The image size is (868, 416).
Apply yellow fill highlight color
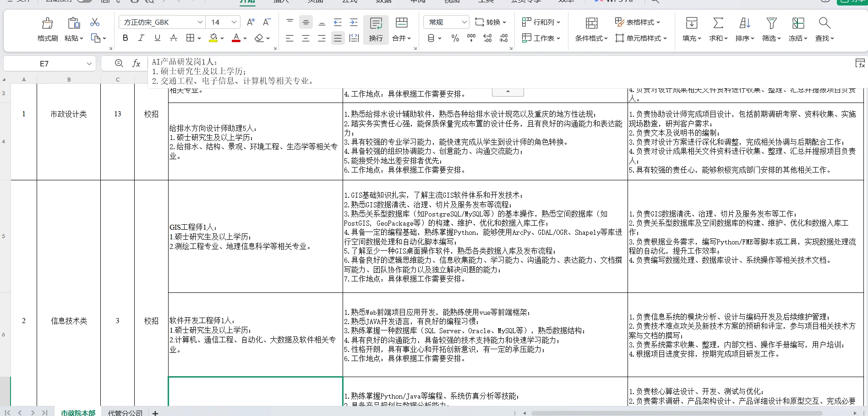click(x=213, y=38)
